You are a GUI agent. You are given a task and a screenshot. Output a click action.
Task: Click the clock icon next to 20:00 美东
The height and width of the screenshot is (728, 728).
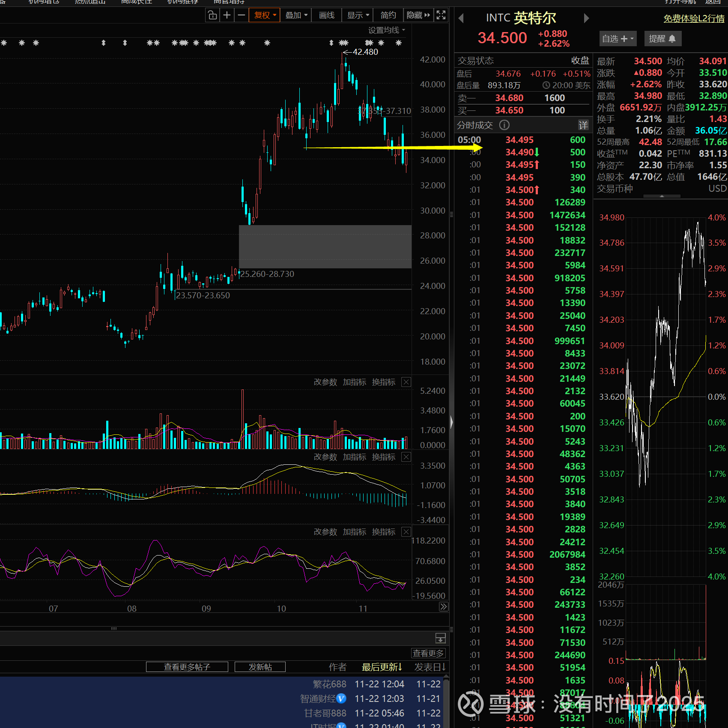[x=546, y=86]
